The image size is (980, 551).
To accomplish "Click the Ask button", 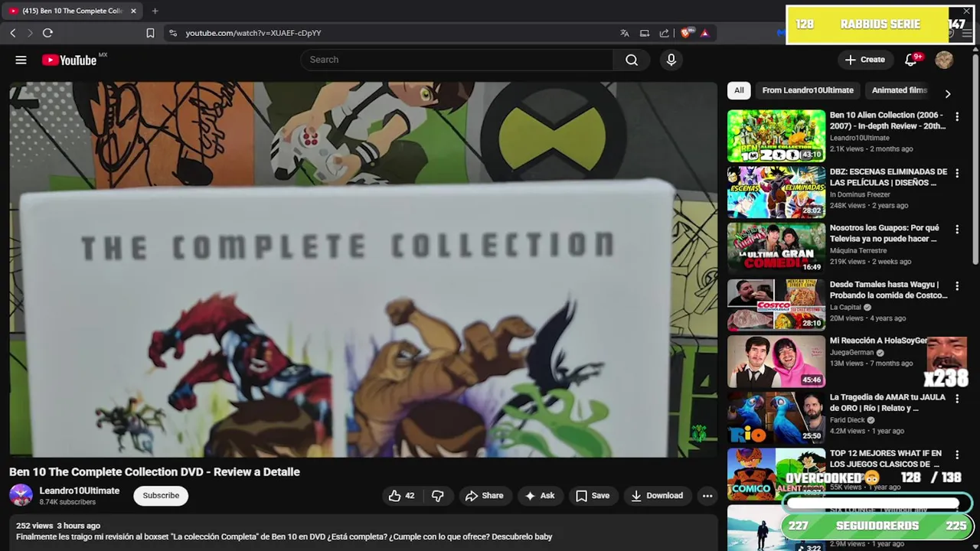I will click(x=540, y=496).
